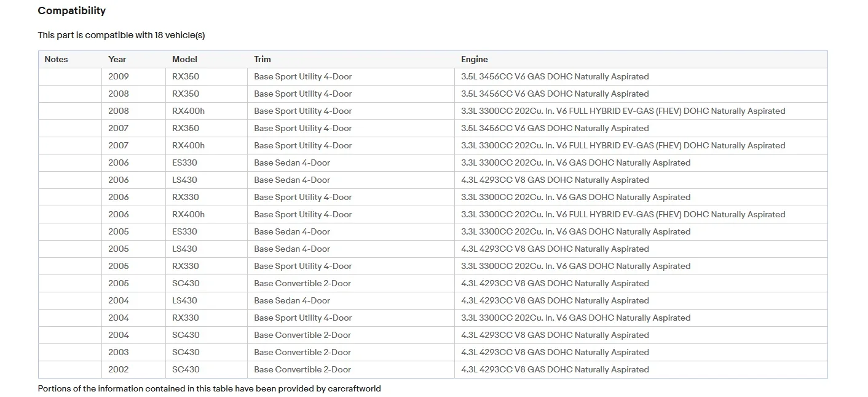Click the Engine cell of the 2003 SC430 row
868x397 pixels.
641,353
